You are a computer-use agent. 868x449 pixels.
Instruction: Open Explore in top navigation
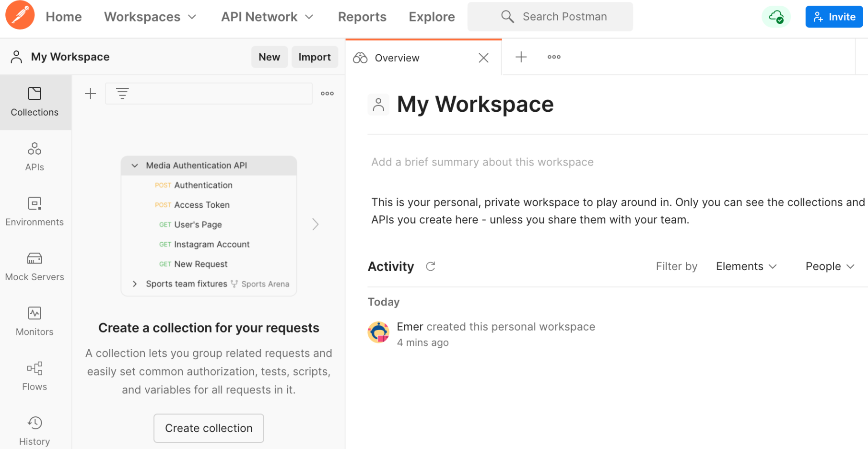coord(432,17)
